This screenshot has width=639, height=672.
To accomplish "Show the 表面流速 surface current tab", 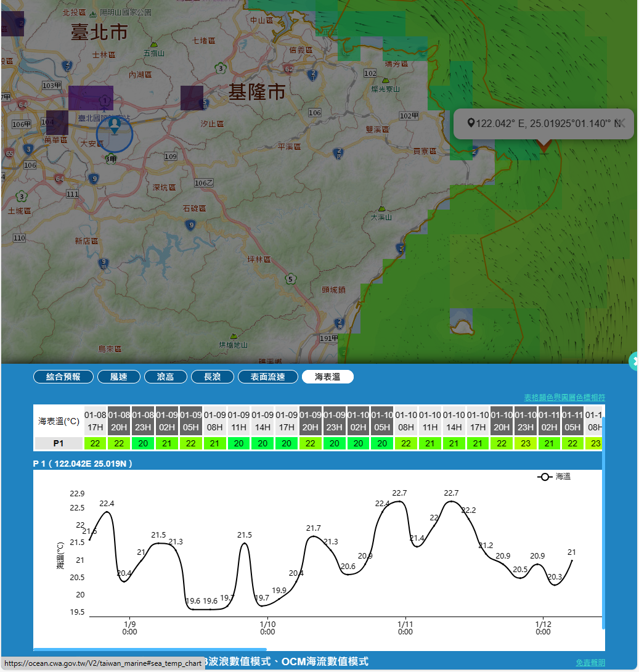I will pos(267,377).
